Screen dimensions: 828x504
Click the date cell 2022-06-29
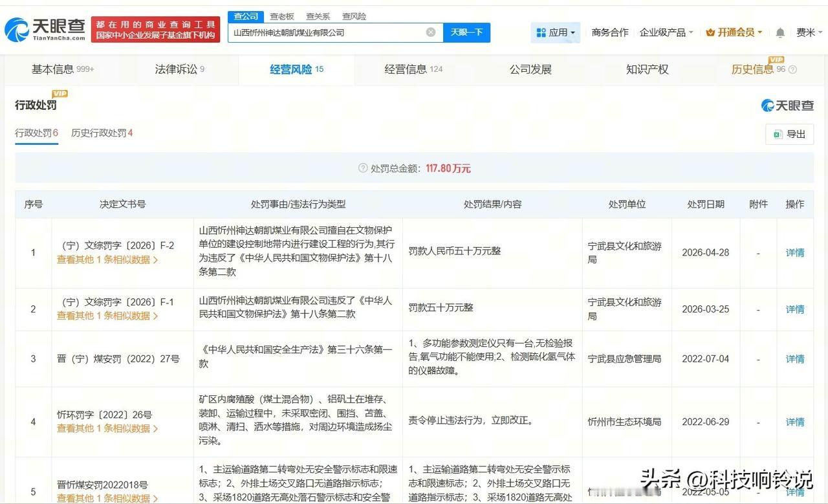point(705,422)
